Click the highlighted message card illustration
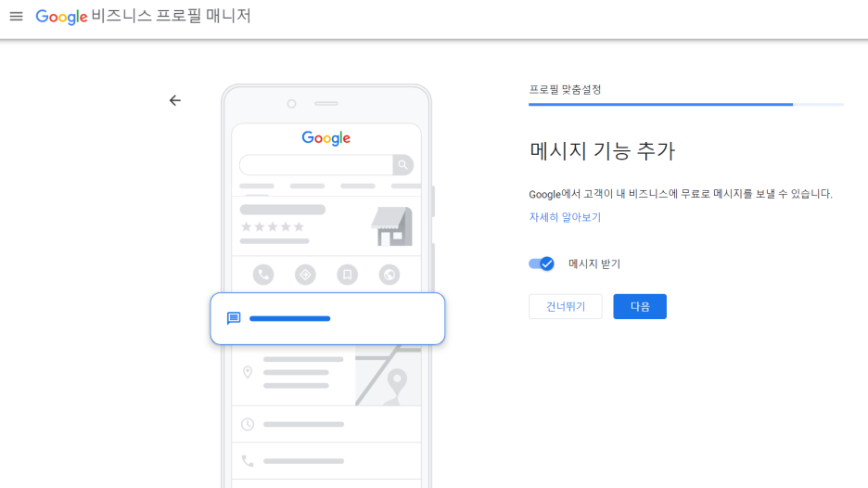Image resolution: width=868 pixels, height=488 pixels. pos(327,318)
